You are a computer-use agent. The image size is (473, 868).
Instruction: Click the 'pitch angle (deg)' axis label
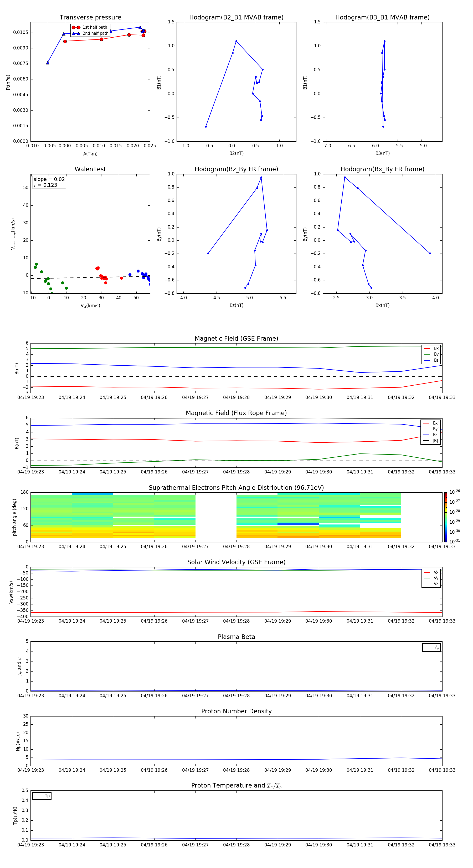pyautogui.click(x=14, y=517)
